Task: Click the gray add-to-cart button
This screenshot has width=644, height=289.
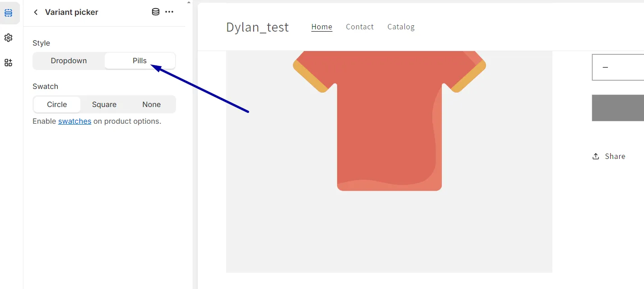Action: pos(618,108)
